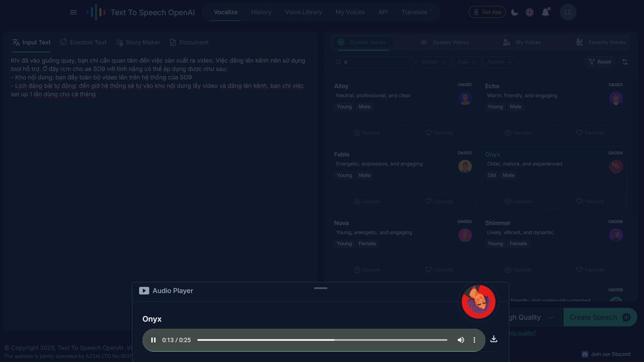Open the language selector flag icon
Image resolution: width=644 pixels, height=362 pixels.
click(x=530, y=12)
